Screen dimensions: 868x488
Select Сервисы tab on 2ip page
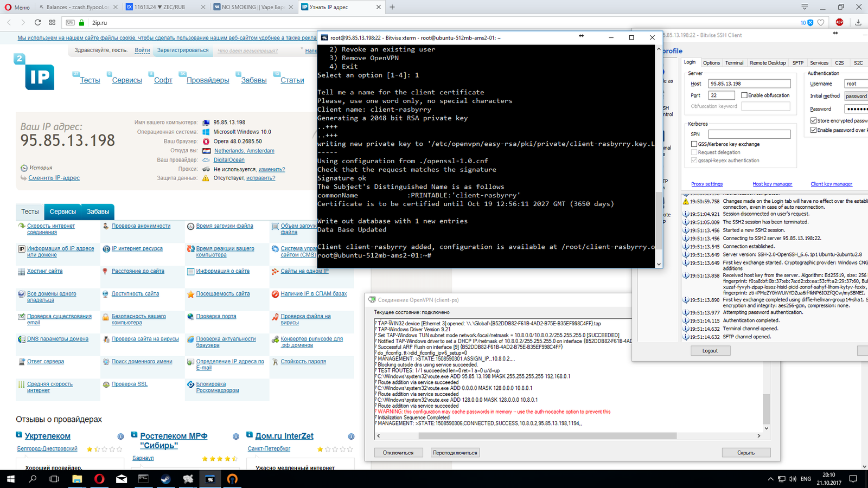63,211
